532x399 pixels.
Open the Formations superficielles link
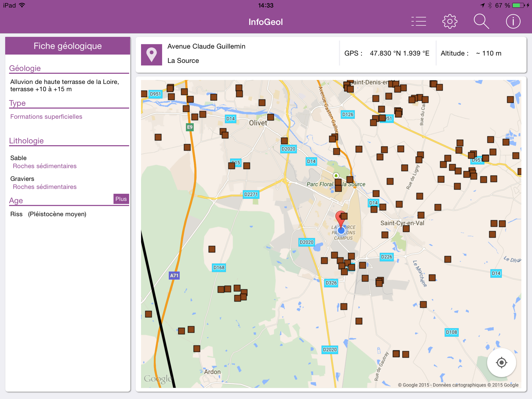click(x=46, y=117)
